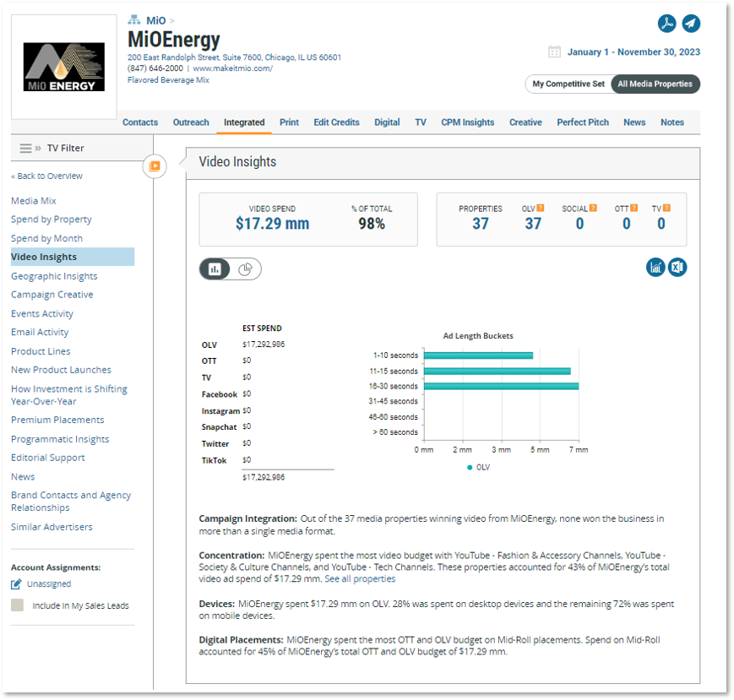
Task: Select All Media Properties toggle
Action: coord(655,84)
